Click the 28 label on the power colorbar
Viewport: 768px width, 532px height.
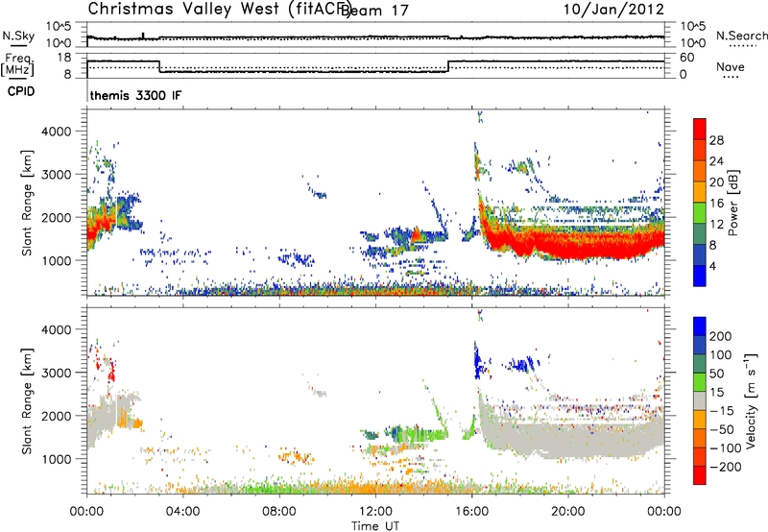[716, 140]
